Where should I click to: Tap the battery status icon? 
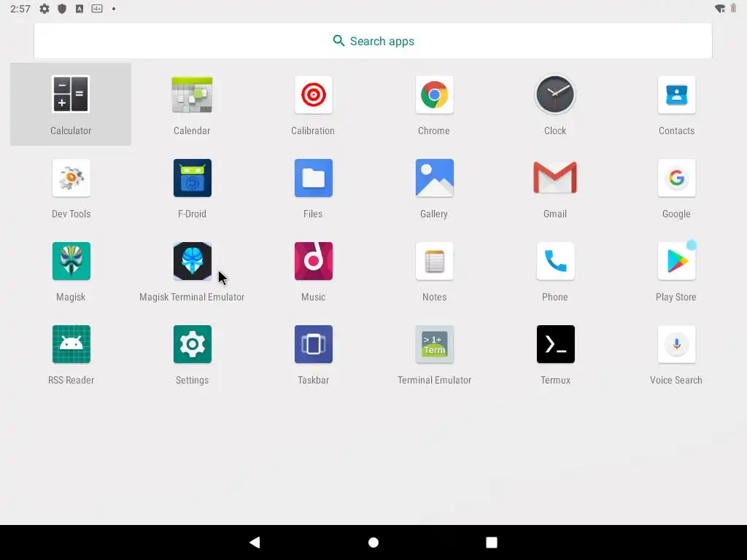734,9
